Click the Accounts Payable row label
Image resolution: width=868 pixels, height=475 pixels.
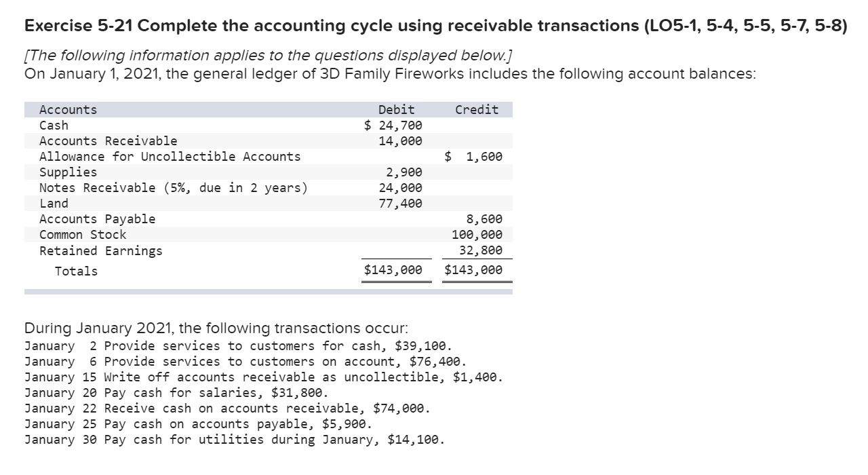click(97, 219)
